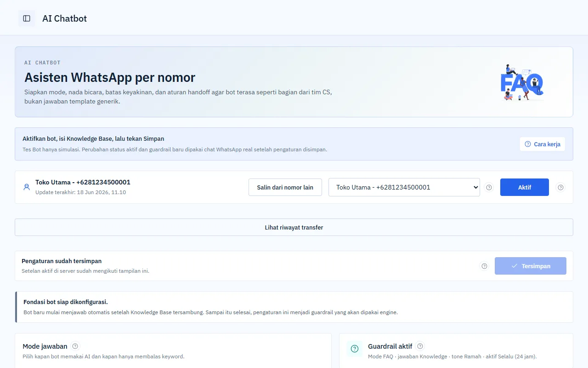Toggle the sidebar panel icon

[x=27, y=18]
